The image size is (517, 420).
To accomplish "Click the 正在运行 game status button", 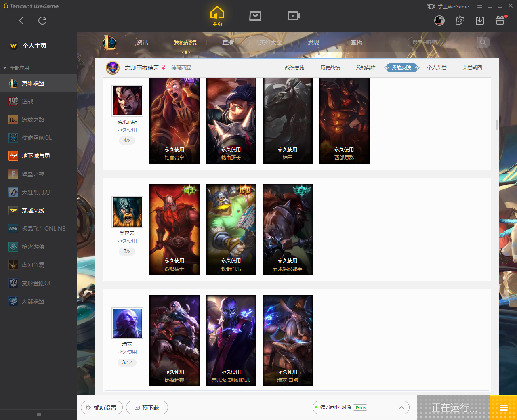I will click(454, 407).
